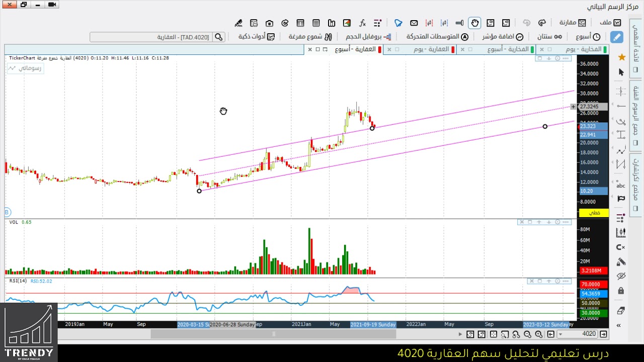Viewport: 644px width, 362px height.
Task: Select the vertical measure tool
Action: (x=621, y=135)
